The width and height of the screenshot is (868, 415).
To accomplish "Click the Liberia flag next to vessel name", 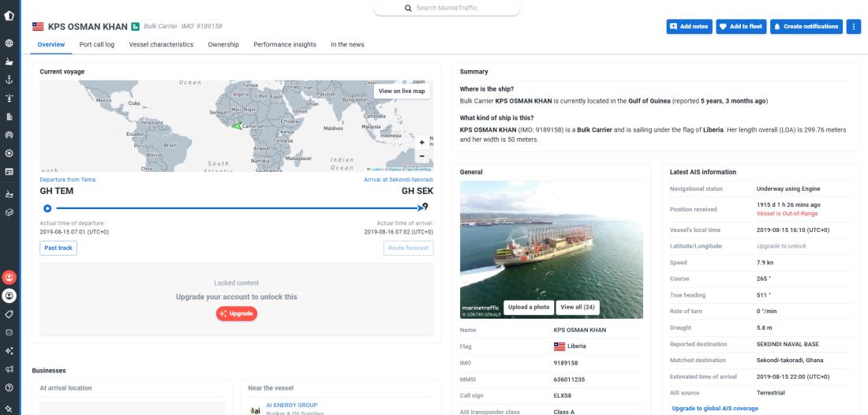I will click(x=38, y=27).
